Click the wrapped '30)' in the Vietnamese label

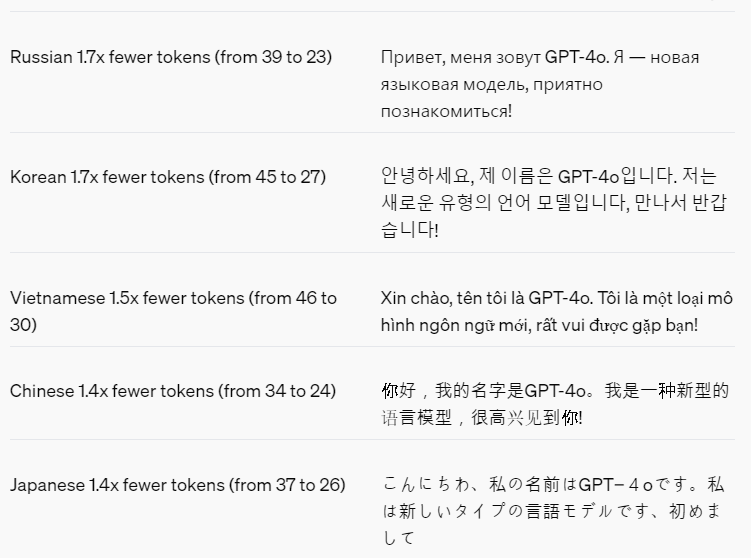[x=23, y=325]
